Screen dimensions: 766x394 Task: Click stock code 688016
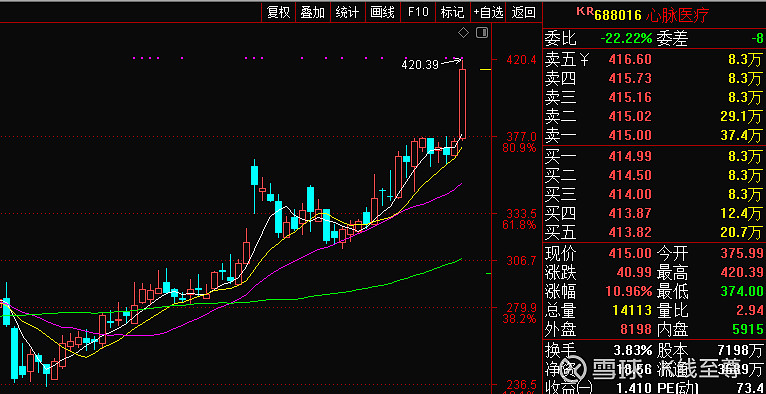click(617, 15)
